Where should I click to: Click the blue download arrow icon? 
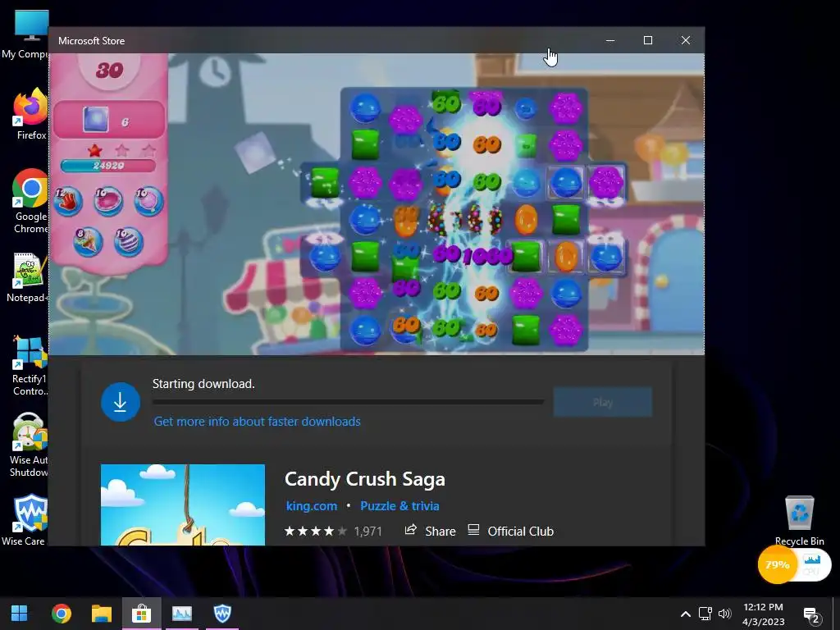tap(121, 402)
